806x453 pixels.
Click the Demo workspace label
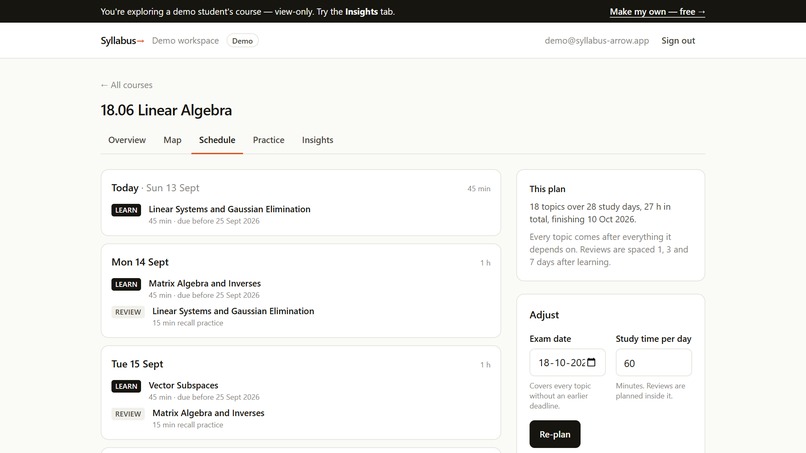pyautogui.click(x=185, y=41)
